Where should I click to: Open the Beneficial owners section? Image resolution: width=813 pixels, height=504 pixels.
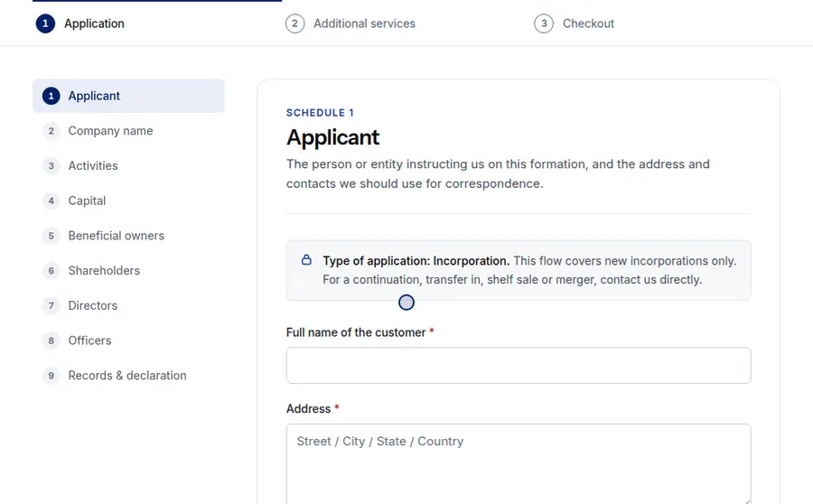coord(128,236)
